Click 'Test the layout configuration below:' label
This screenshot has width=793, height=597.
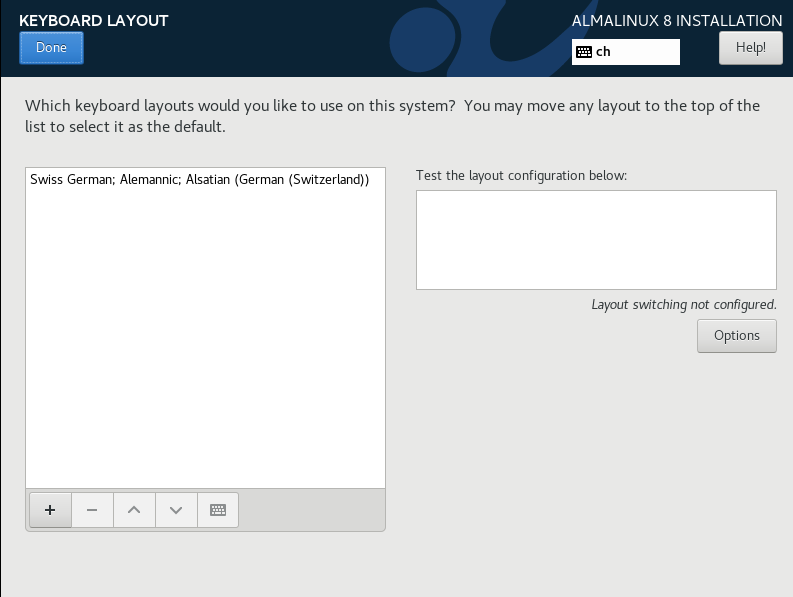(521, 176)
